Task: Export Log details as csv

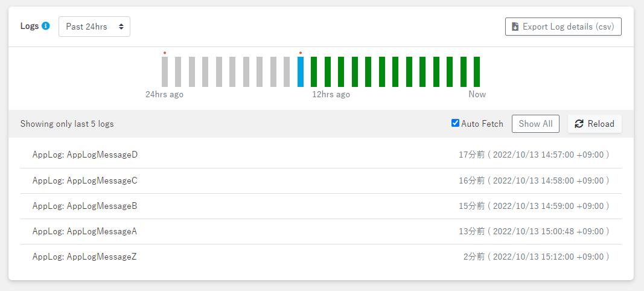Action: (563, 27)
